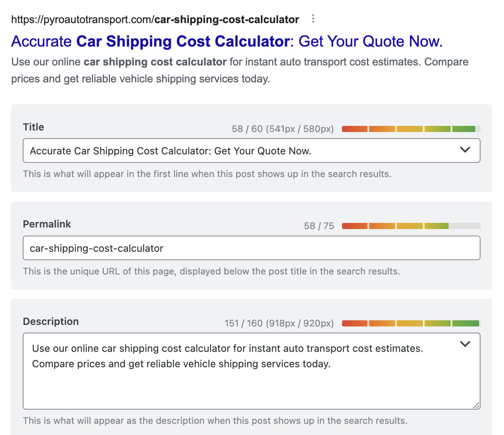Viewport: 504px width, 435px height.
Task: Click inside the Description text area
Action: point(252,371)
